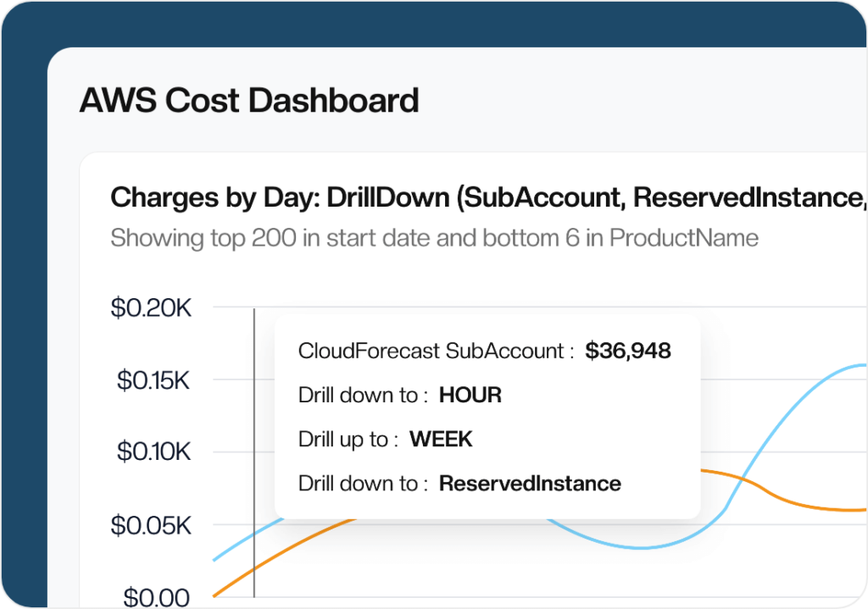Screen dimensions: 868x609
Task: Click the $0.20K axis label
Action: 151,308
